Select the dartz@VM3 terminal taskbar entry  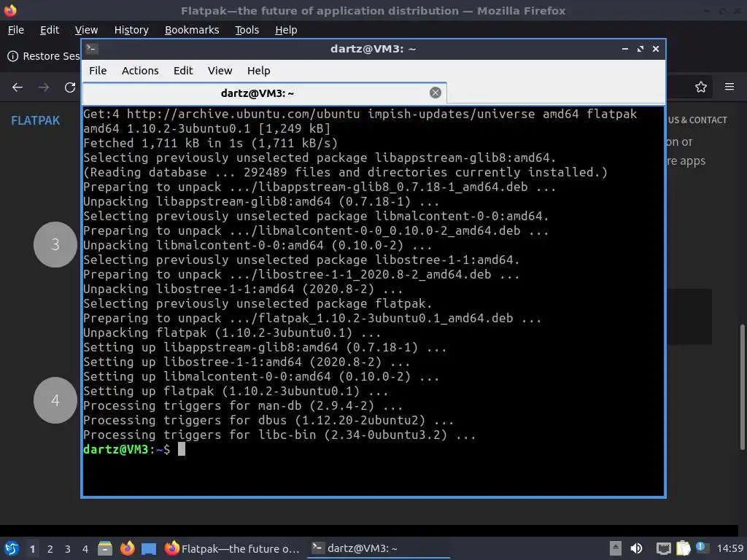click(379, 548)
